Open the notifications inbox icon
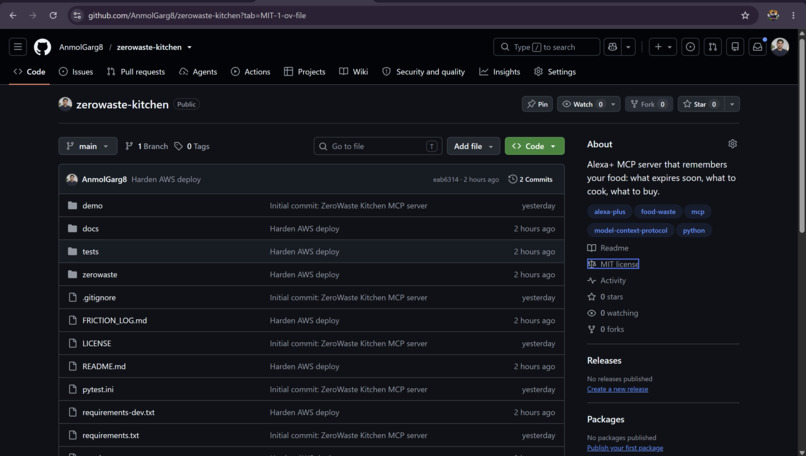The image size is (806, 456). 758,47
